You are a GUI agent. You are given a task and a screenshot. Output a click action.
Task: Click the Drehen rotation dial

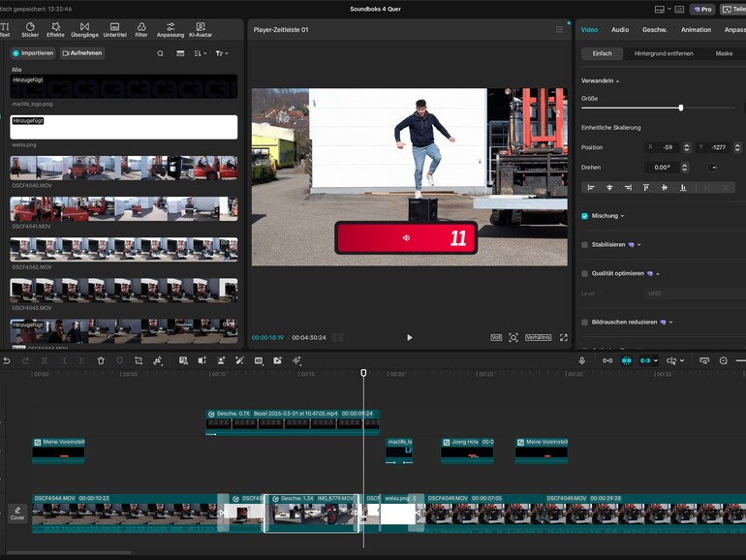tap(712, 168)
